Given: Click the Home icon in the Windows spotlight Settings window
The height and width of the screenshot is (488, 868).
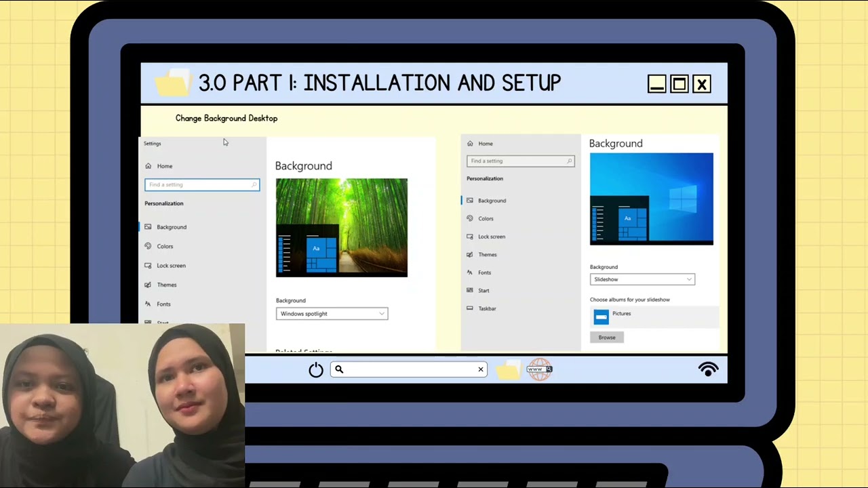Looking at the screenshot, I should click(148, 166).
